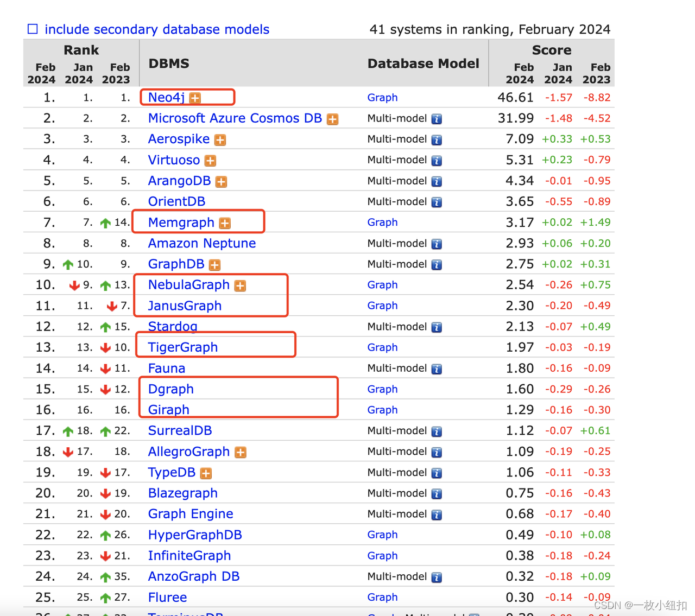Click the info icon in the ArangoDB row
Viewport: 695px width, 616px height.
pos(437,181)
